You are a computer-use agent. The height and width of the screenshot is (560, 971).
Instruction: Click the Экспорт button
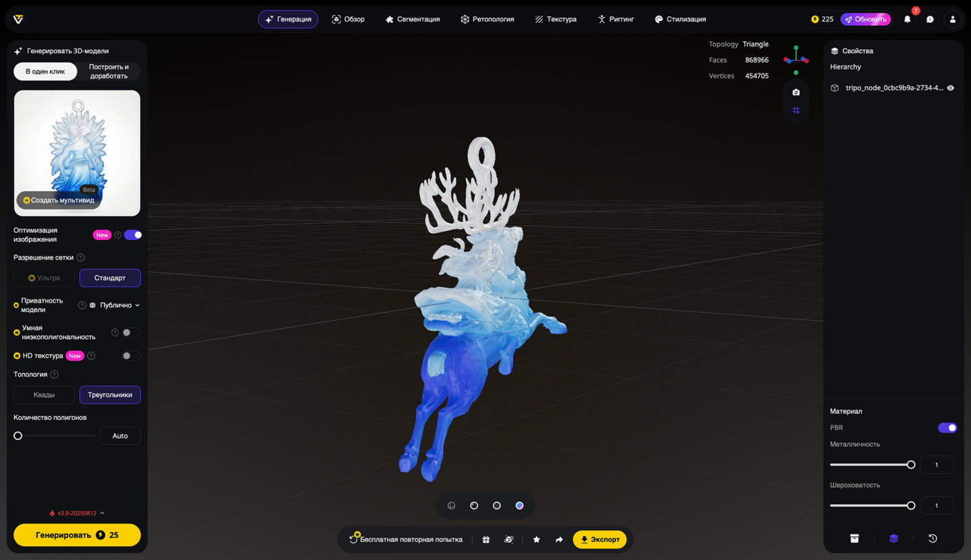click(599, 540)
